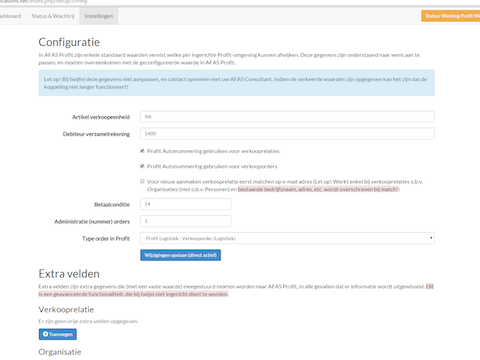This screenshot has height=360, width=480.
Task: Toggle Autonummering voor verkooporders checkbox
Action: [x=142, y=166]
